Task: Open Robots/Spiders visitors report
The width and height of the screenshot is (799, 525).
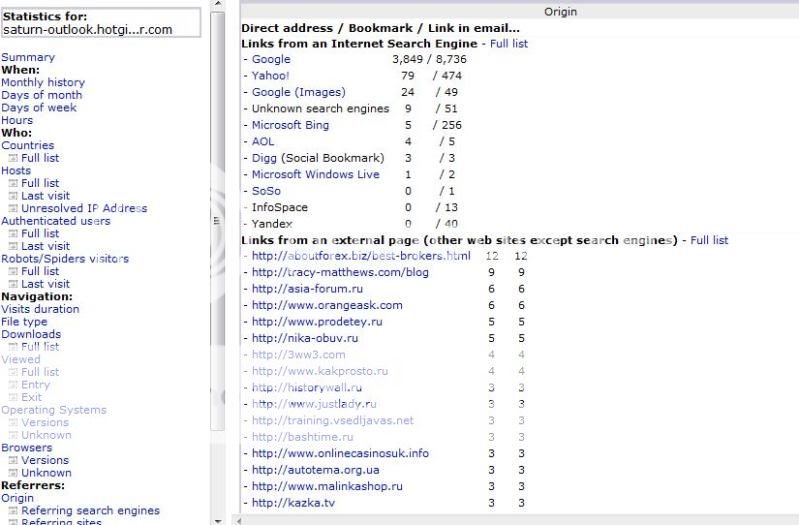Action: 65,258
